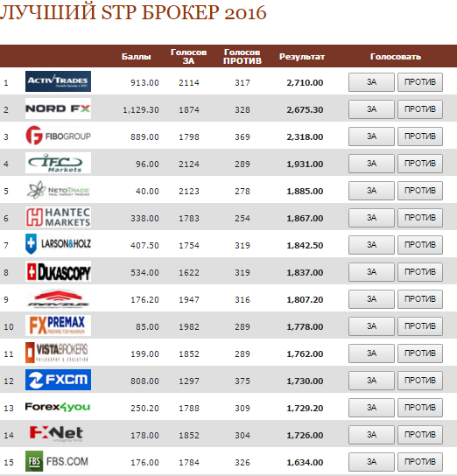Vote ЗА for Forex4you
The height and width of the screenshot is (476, 457).
371,408
